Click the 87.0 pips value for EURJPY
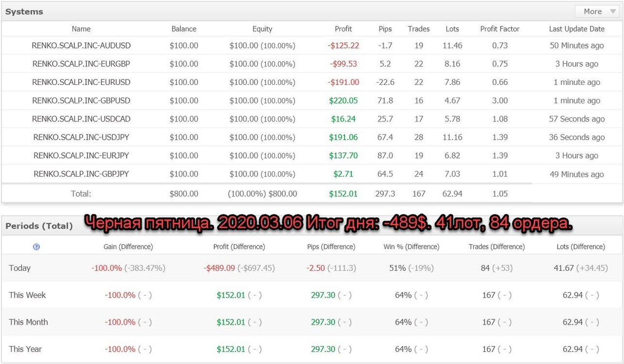 [x=385, y=155]
